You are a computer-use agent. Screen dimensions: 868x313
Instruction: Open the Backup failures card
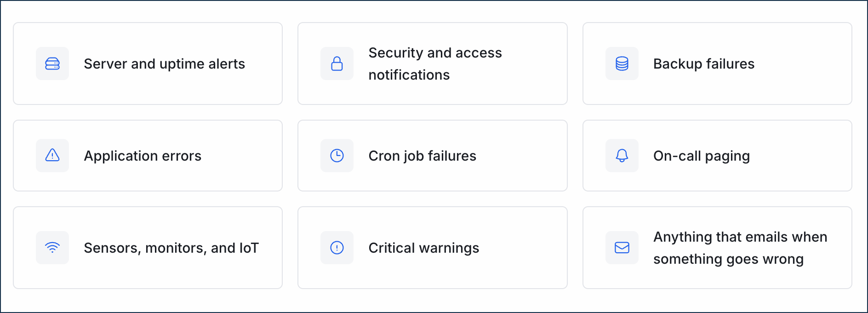(x=717, y=64)
